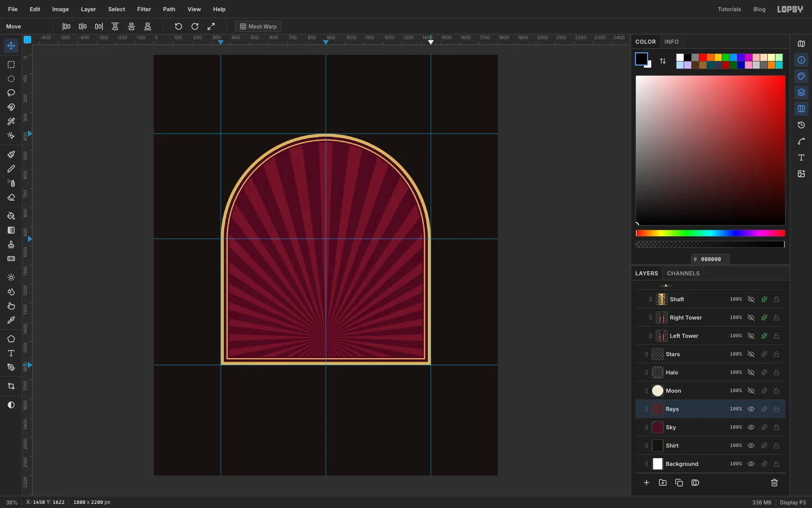Viewport: 812px width, 508px height.
Task: Delete layer with the trash icon
Action: (774, 483)
